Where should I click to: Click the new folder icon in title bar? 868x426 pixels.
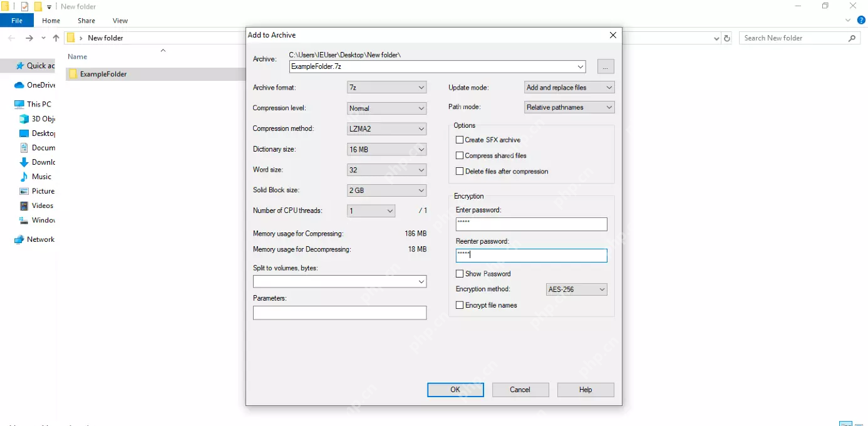(38, 6)
